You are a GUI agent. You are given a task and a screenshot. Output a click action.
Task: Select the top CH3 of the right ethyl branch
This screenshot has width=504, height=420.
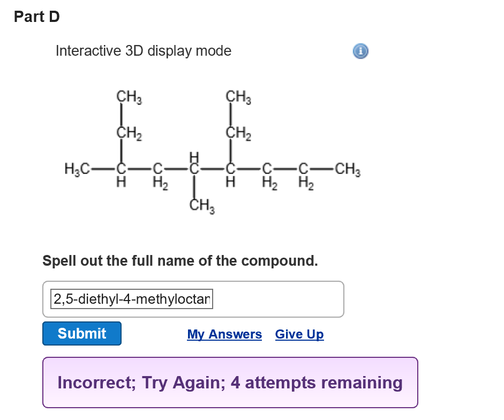(238, 97)
